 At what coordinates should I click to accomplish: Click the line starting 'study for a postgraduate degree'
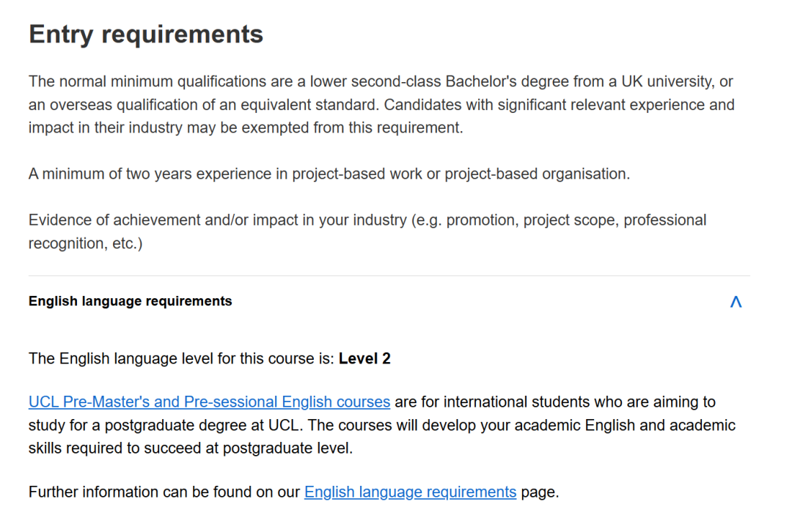pos(381,425)
